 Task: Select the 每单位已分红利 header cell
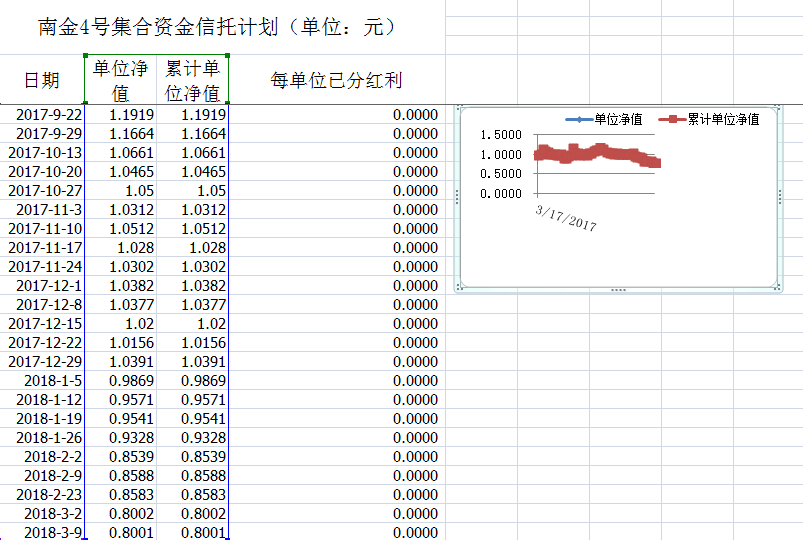[x=336, y=80]
